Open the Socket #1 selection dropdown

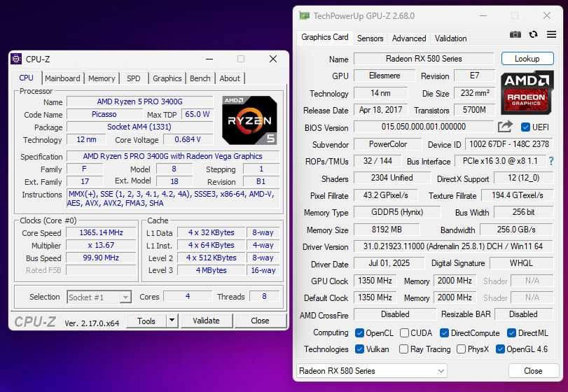click(99, 297)
